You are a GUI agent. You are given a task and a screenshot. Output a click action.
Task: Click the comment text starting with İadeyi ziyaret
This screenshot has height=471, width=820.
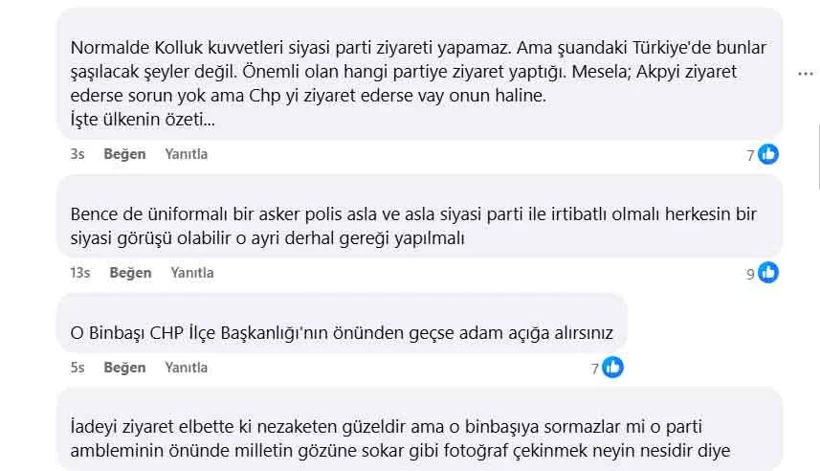click(400, 435)
